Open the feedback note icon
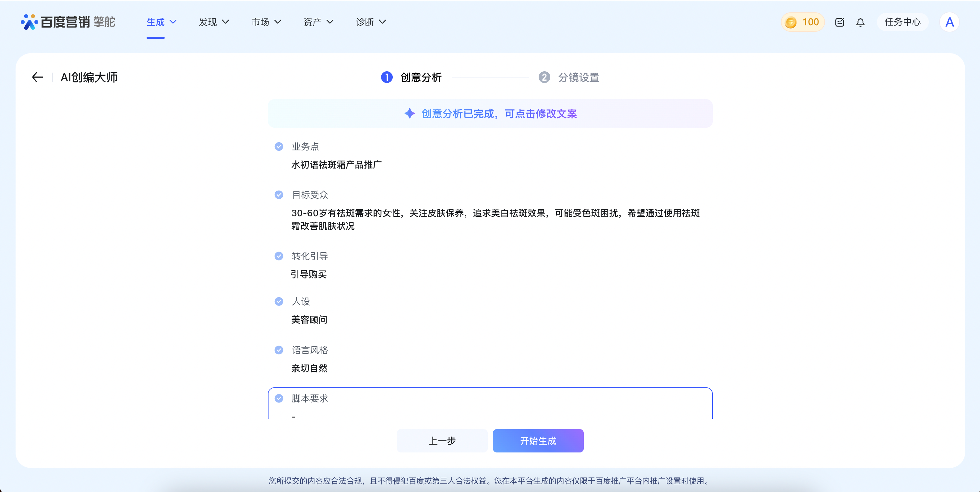The width and height of the screenshot is (980, 492). tap(839, 22)
